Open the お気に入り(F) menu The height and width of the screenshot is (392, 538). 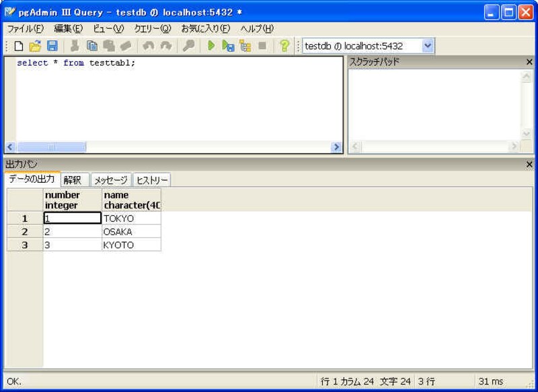coord(205,29)
